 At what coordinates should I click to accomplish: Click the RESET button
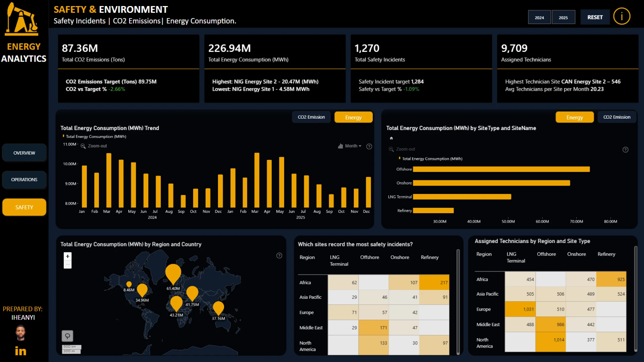[595, 17]
